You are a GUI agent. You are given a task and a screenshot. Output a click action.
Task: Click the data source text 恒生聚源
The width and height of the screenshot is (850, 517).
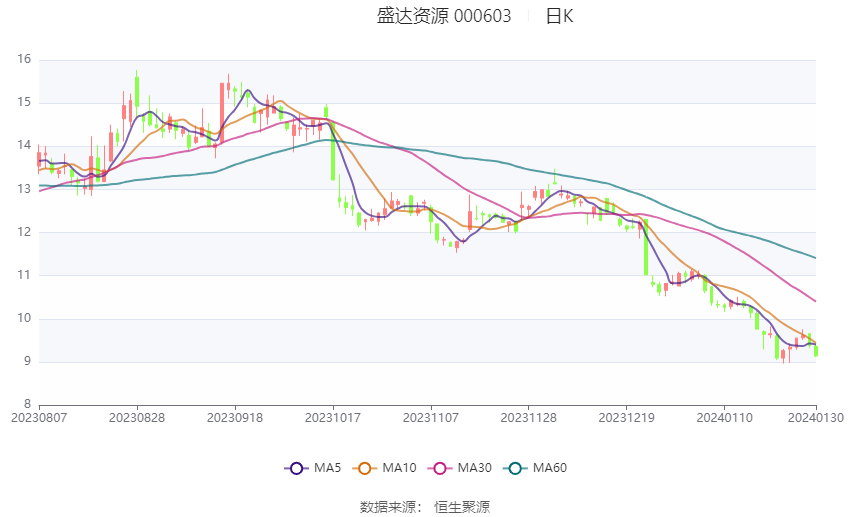[462, 507]
